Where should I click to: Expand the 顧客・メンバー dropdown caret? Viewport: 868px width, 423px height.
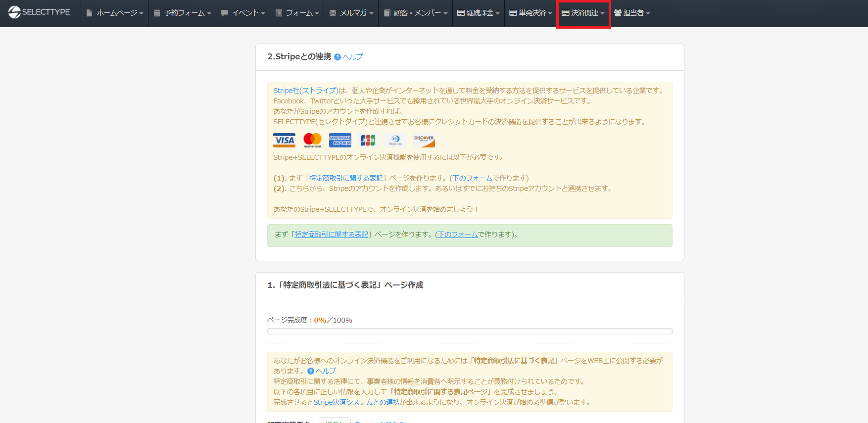click(x=445, y=13)
